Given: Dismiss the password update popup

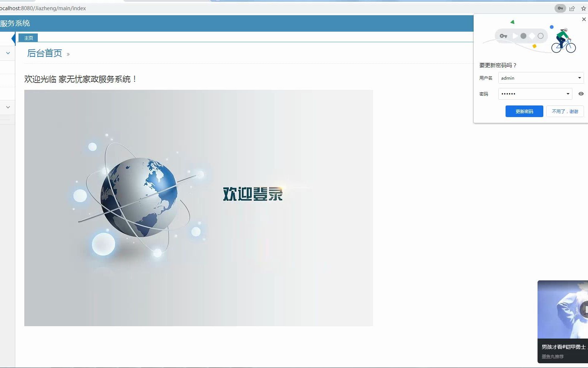Looking at the screenshot, I should (x=583, y=19).
